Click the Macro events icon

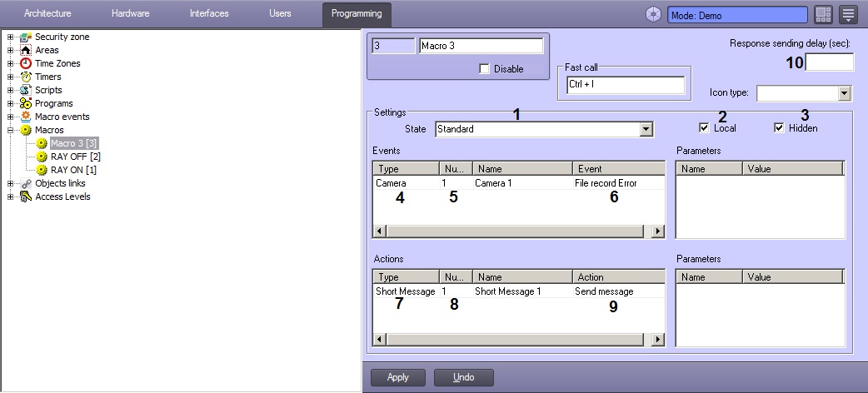tap(26, 117)
